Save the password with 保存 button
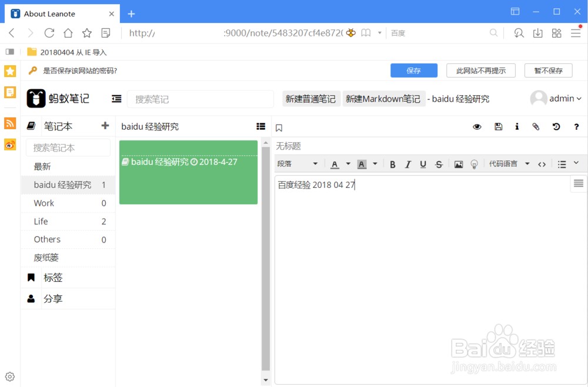Viewport: 588px width, 387px height. (413, 70)
